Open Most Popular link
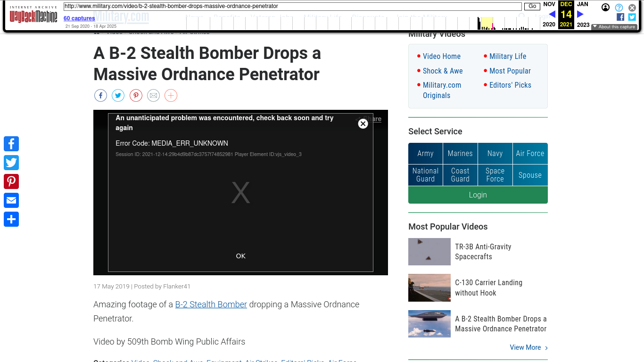 (510, 71)
